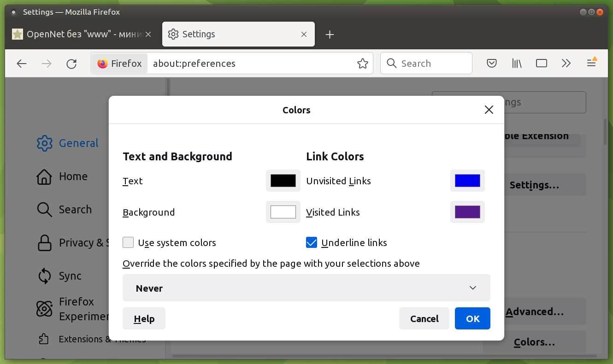
Task: Open the Library bookmarks icon
Action: pyautogui.click(x=517, y=64)
